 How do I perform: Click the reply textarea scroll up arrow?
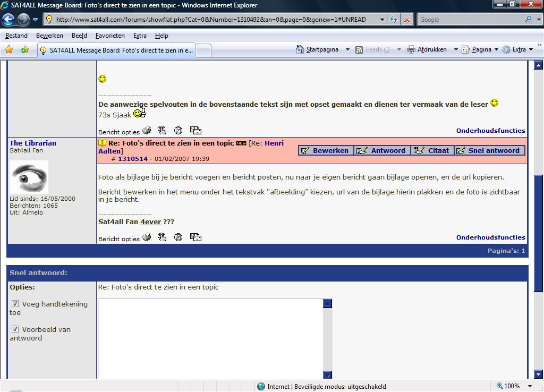327,303
